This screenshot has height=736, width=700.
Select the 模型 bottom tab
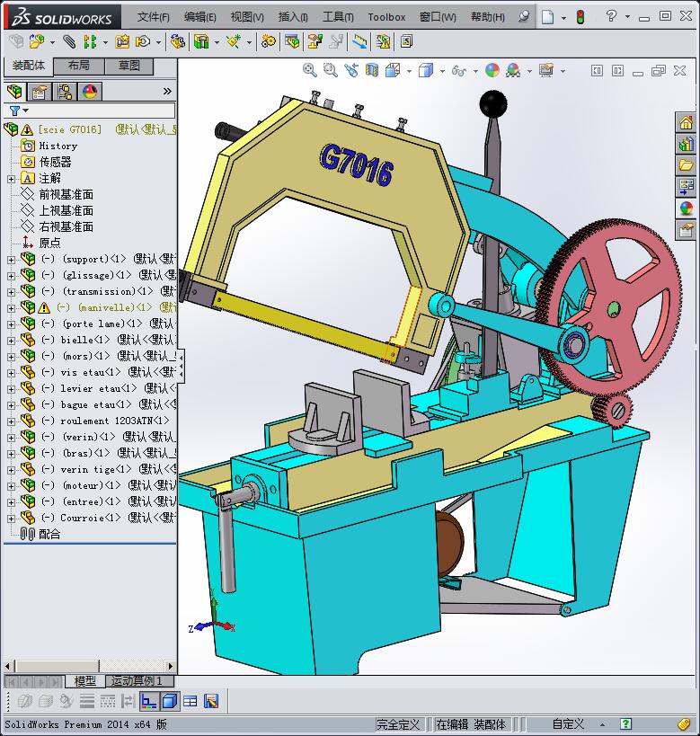(x=85, y=680)
